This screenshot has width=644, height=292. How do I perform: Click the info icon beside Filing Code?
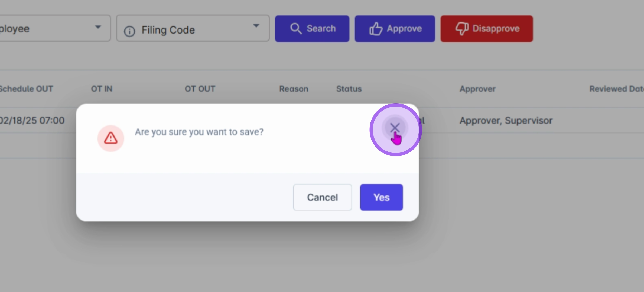pyautogui.click(x=129, y=31)
